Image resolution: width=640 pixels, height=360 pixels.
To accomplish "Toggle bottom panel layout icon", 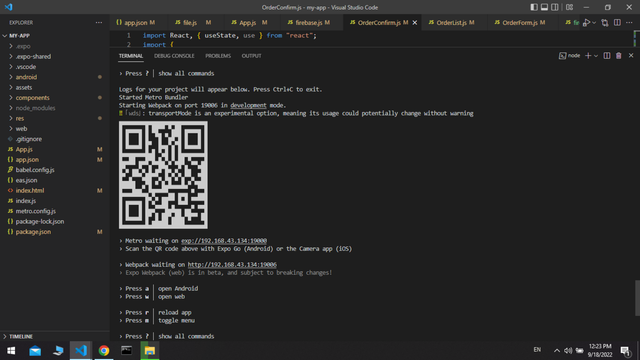I will point(544,7).
